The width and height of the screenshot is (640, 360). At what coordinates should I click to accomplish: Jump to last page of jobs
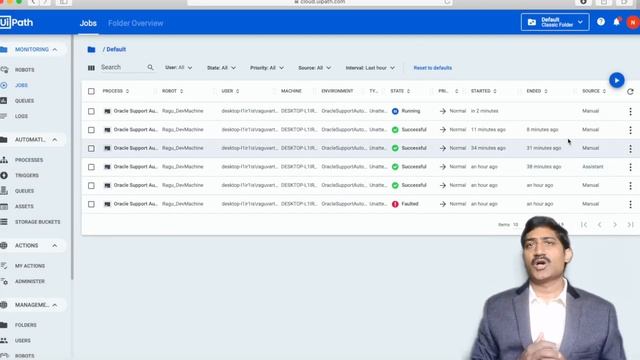tap(631, 224)
